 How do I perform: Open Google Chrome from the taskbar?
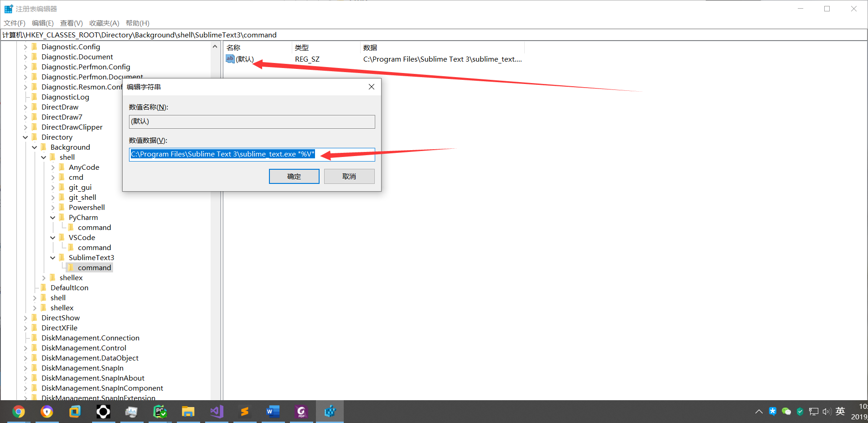tap(18, 412)
